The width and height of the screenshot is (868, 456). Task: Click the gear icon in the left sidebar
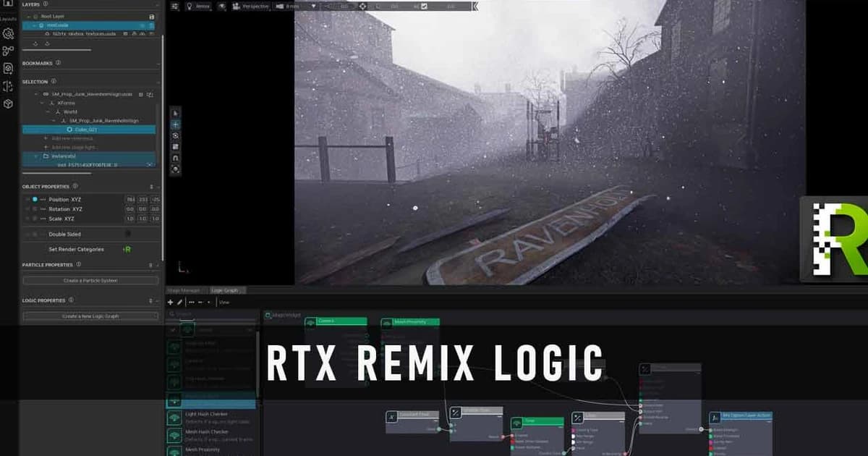pos(9,35)
